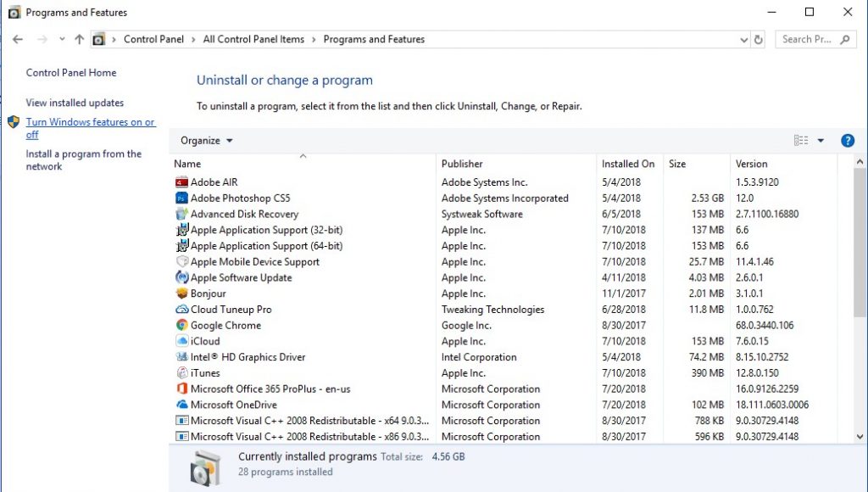Click the vertical scrollbar thumb
868x492 pixels.
pyautogui.click(x=860, y=242)
